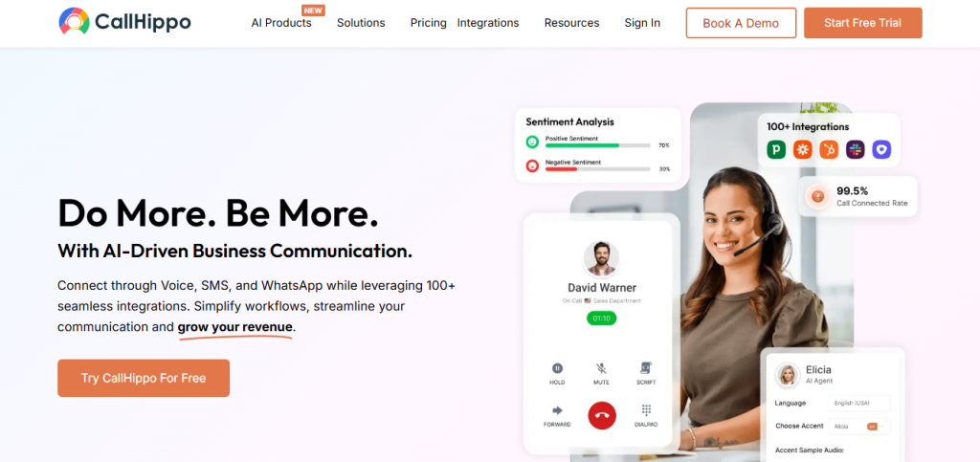Image resolution: width=980 pixels, height=462 pixels.
Task: Click the Slack integration icon
Action: [x=855, y=149]
